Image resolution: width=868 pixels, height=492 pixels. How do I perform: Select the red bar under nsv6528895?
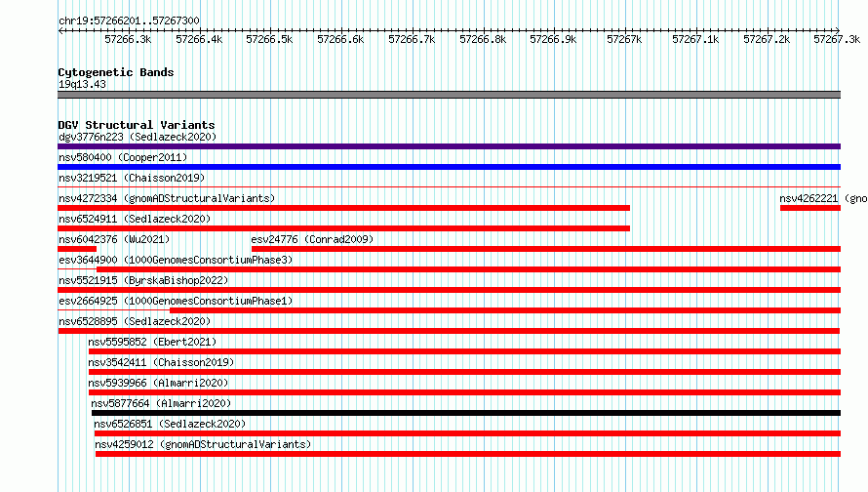pos(449,331)
